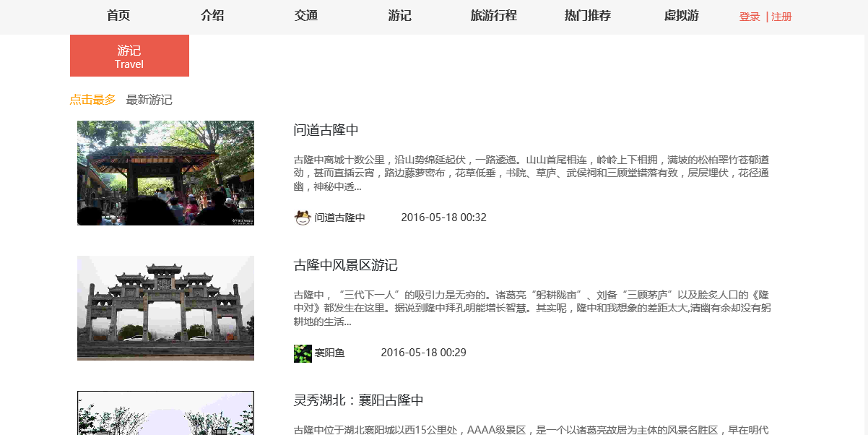Image resolution: width=868 pixels, height=435 pixels.
Task: Click the red 游记 Travel banner button
Action: click(x=129, y=56)
